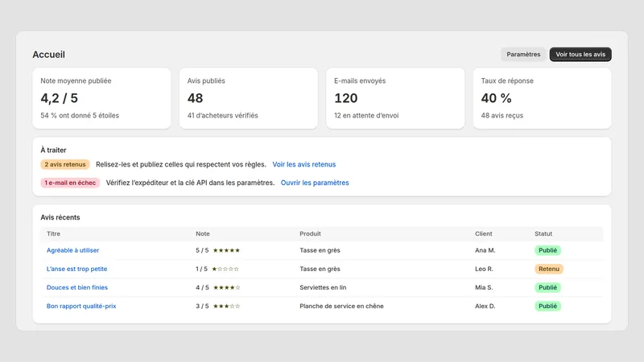
Task: Click the Titre column header
Action: 53,233
